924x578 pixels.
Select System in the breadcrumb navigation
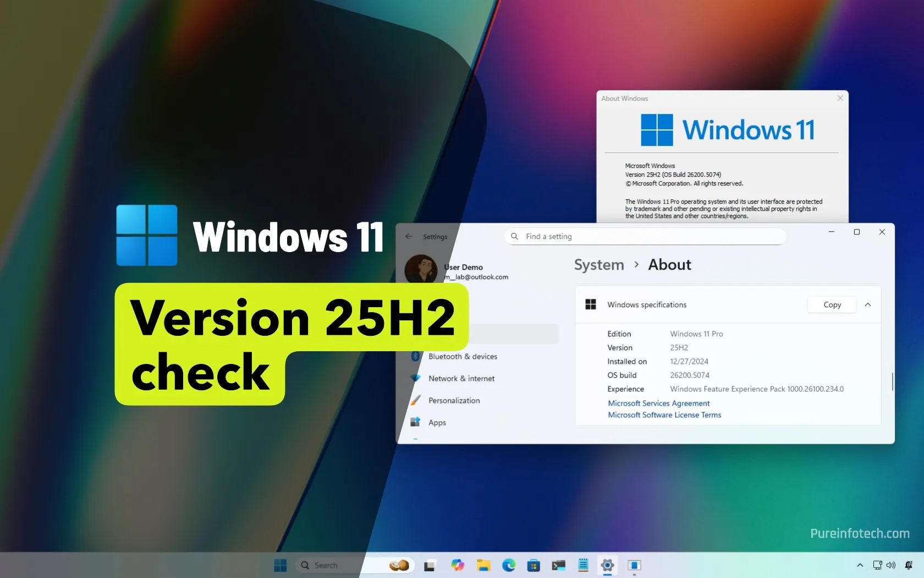[598, 265]
